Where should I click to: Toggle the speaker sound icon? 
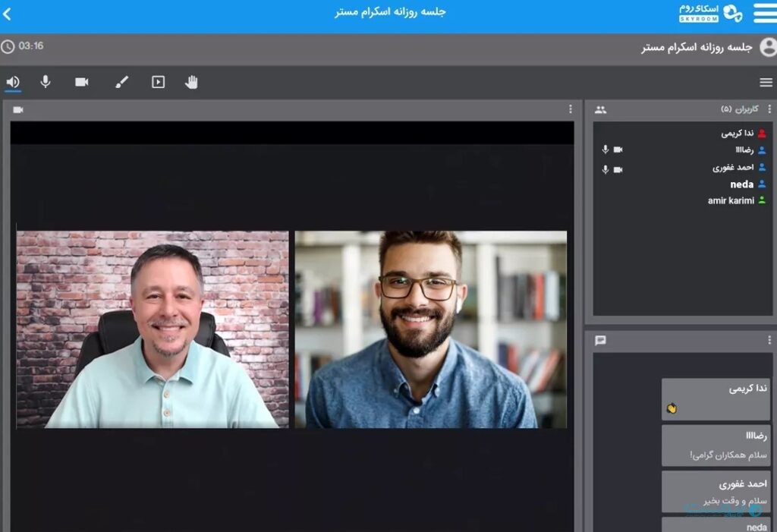coord(13,82)
